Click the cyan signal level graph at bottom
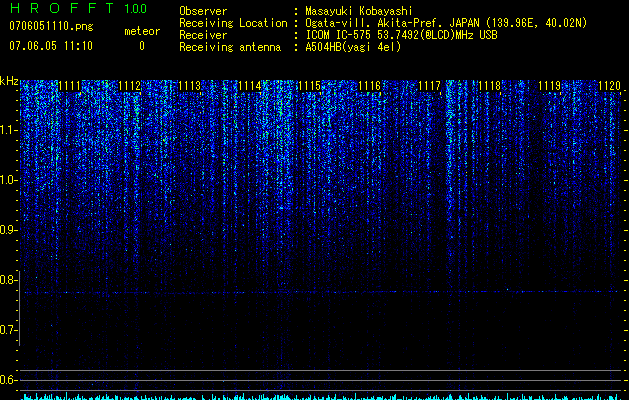This screenshot has width=629, height=400. point(321,397)
